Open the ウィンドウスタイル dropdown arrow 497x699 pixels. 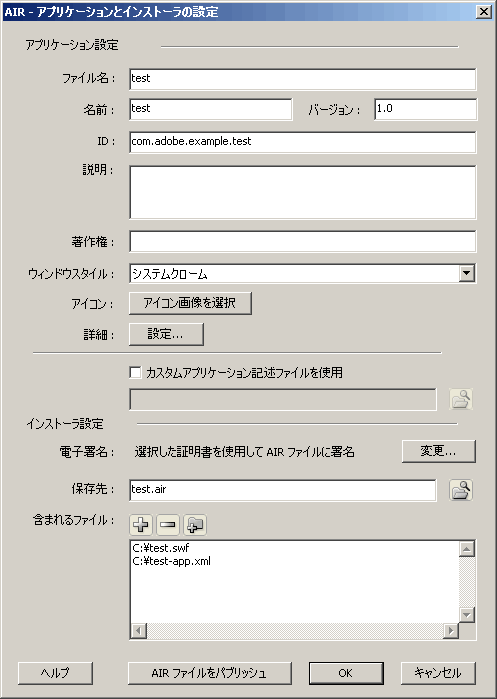click(466, 273)
